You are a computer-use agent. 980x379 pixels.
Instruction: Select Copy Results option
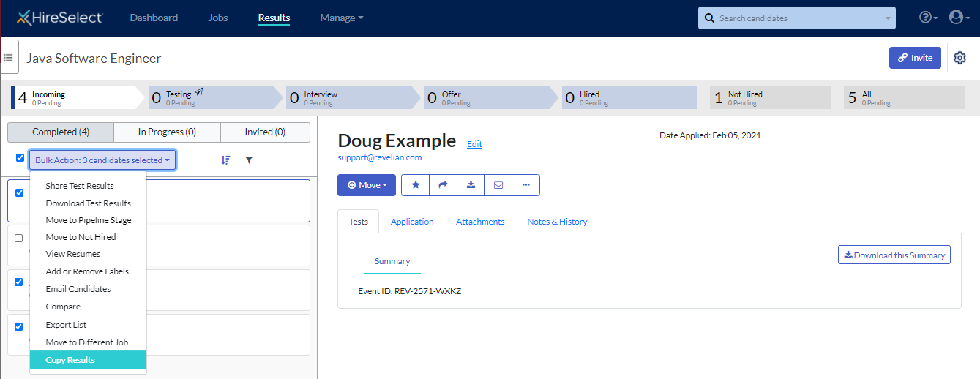click(x=88, y=360)
